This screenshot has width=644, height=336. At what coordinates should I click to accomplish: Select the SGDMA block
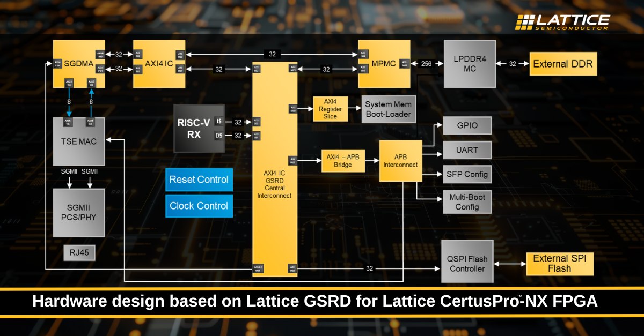(x=79, y=63)
